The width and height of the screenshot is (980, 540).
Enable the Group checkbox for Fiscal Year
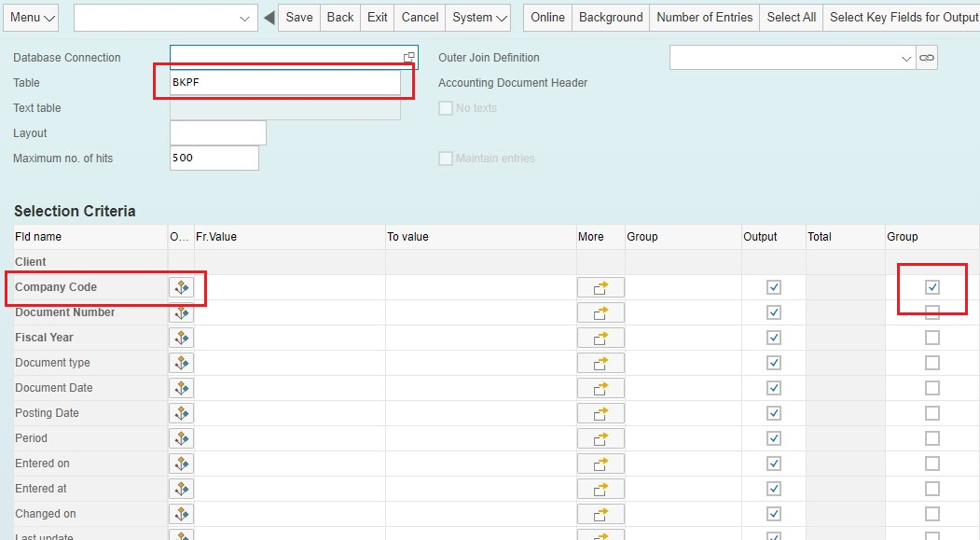932,338
